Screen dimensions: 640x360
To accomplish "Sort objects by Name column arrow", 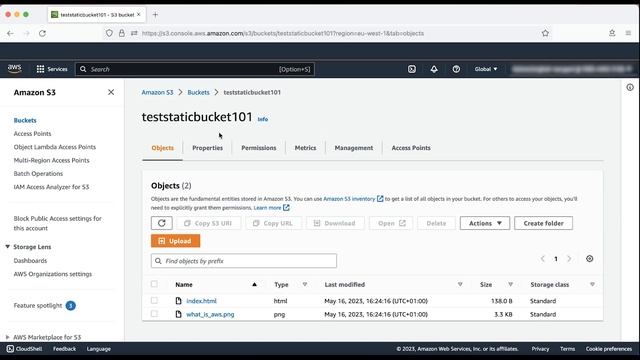I will [x=254, y=284].
